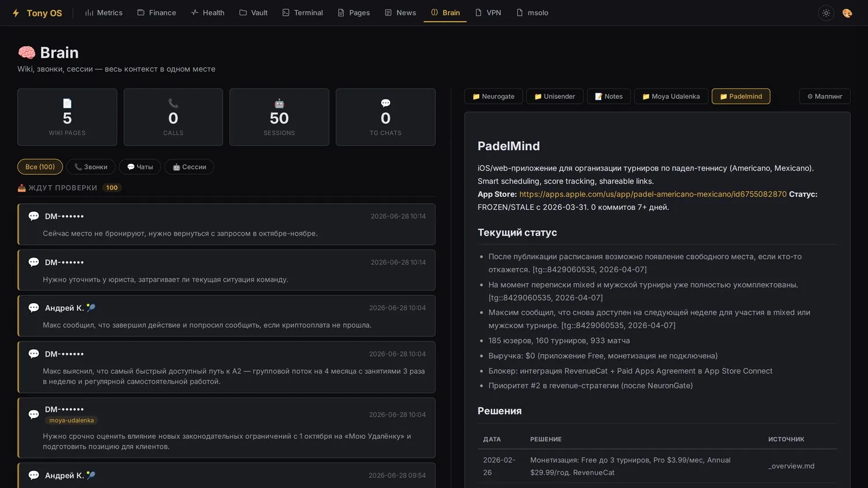868x488 pixels.
Task: Go to the Finance tab
Action: point(157,13)
